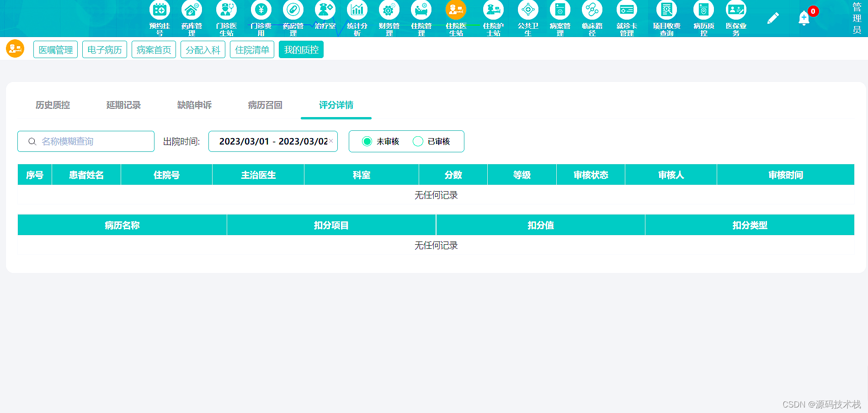Click the 管理员 user label
Viewport: 868px width, 413px height.
(857, 18)
